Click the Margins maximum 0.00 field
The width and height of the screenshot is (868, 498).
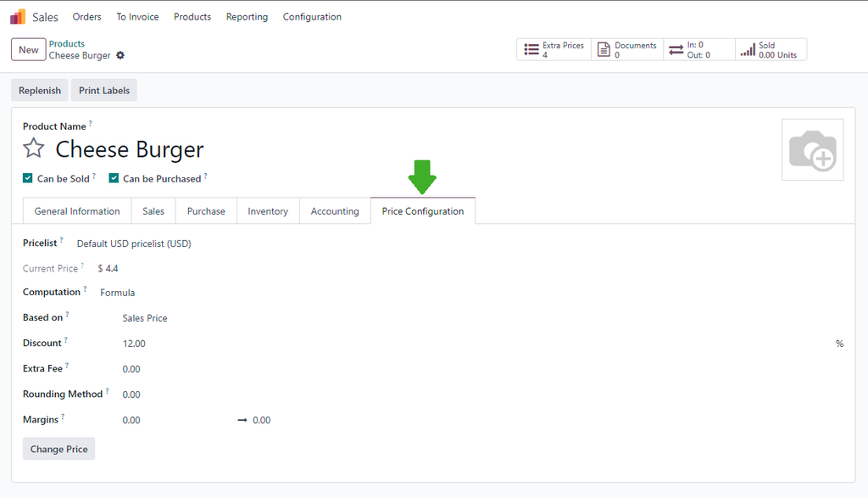(262, 420)
